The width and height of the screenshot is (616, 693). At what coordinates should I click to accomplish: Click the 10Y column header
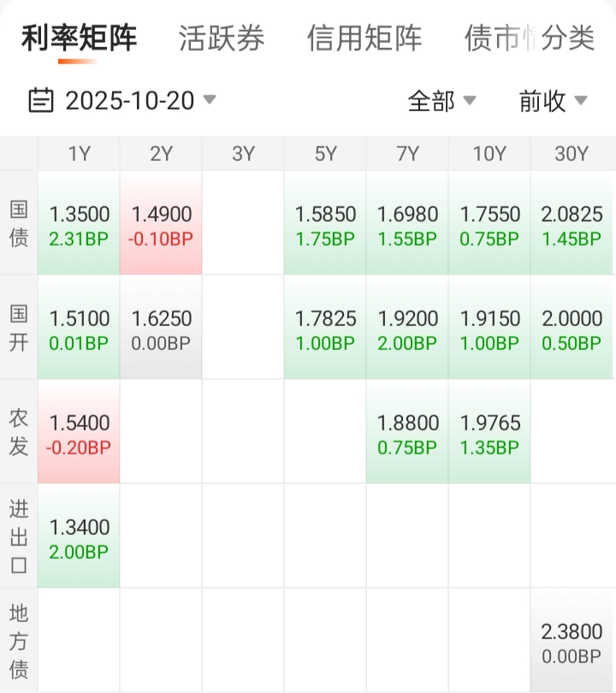[x=489, y=154]
